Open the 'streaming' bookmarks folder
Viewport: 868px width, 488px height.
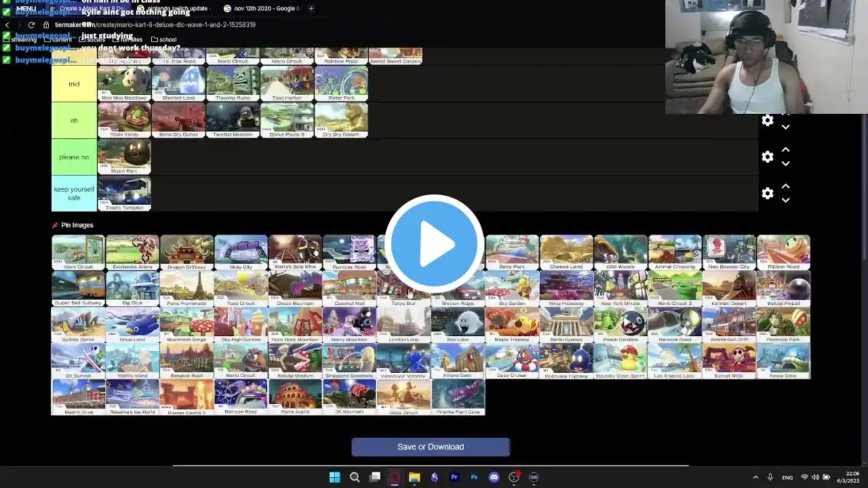click(20, 39)
